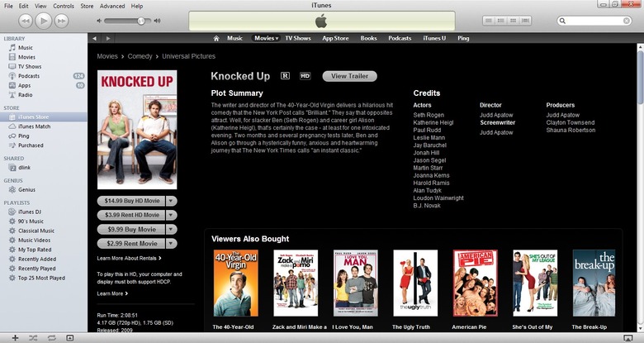Adjust the volume slider

pos(125,21)
